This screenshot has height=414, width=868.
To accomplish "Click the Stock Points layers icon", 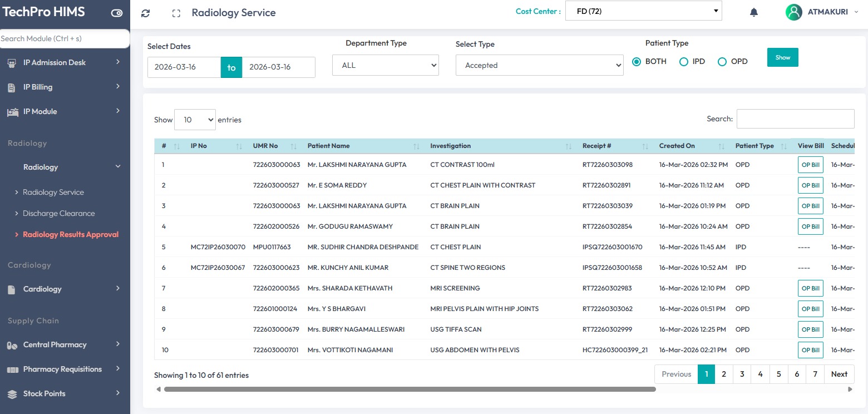I will point(12,394).
